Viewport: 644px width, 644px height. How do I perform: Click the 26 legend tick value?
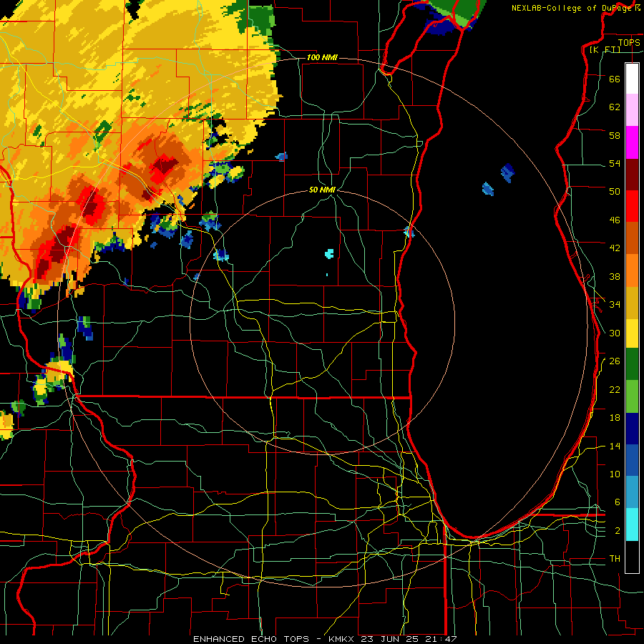click(615, 361)
